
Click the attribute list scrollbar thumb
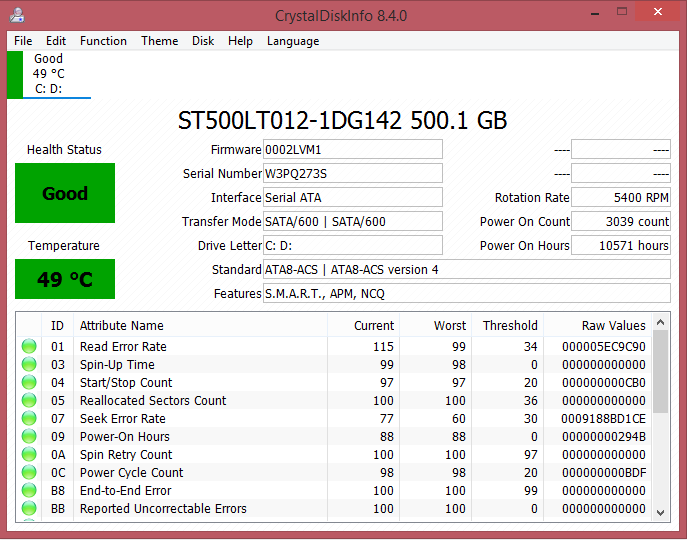coord(661,373)
